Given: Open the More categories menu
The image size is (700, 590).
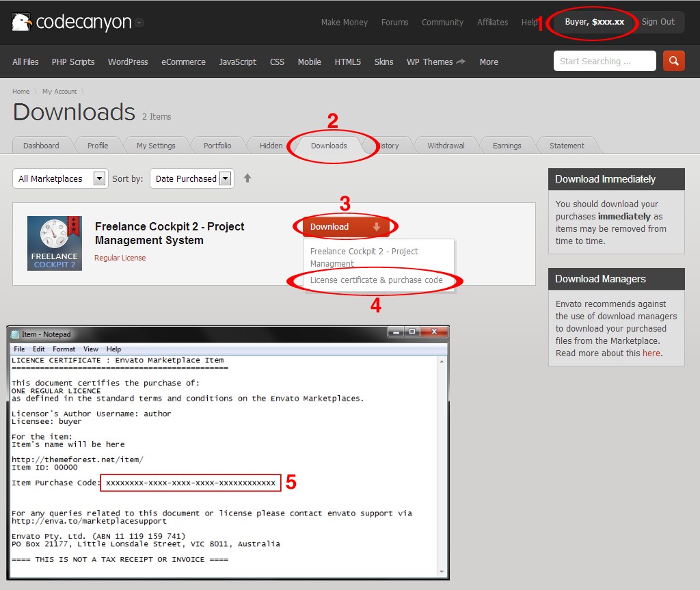Looking at the screenshot, I should point(489,62).
